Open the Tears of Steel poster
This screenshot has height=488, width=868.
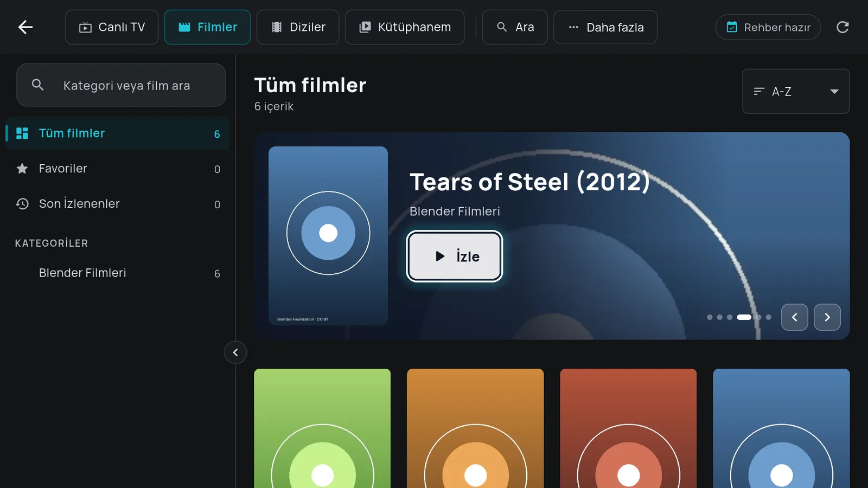point(328,236)
